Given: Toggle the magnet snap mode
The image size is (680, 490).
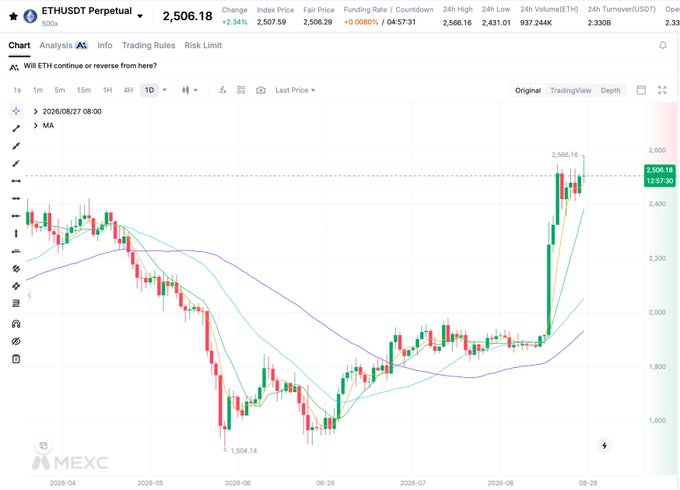Looking at the screenshot, I should click(x=16, y=324).
